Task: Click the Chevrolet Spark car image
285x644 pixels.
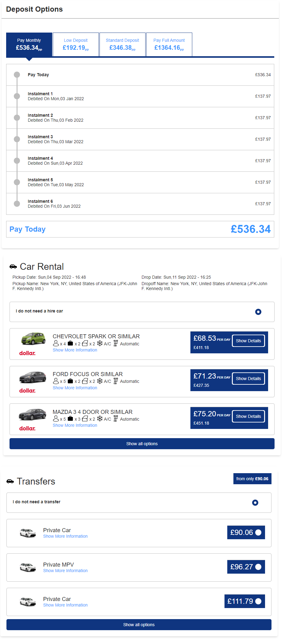Action: 33,339
